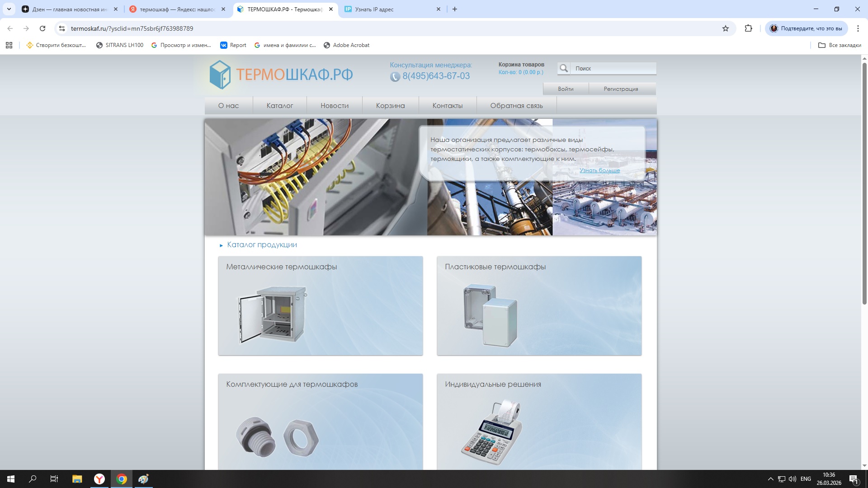Viewport: 868px width, 488px height.
Task: Bookmark this page with the star icon
Action: click(726, 28)
